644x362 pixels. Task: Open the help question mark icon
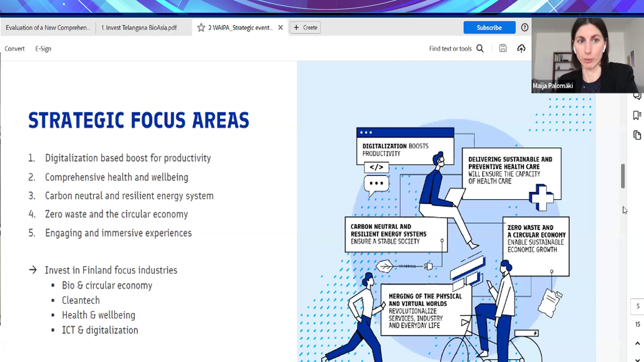525,27
